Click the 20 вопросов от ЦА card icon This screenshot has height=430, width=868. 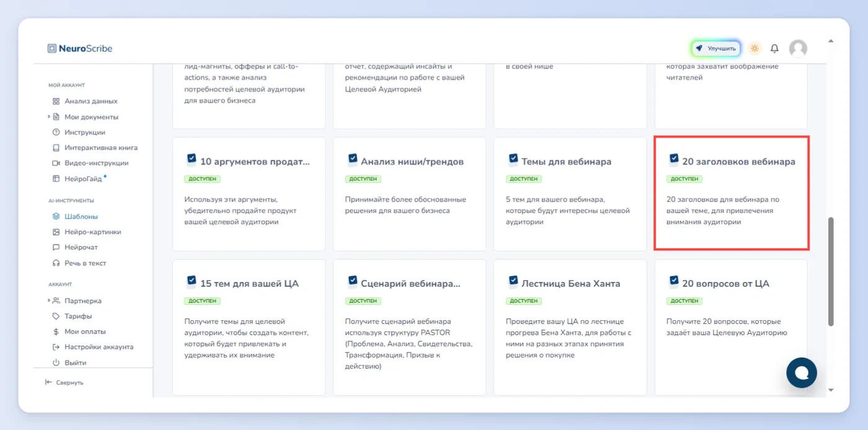coord(674,282)
